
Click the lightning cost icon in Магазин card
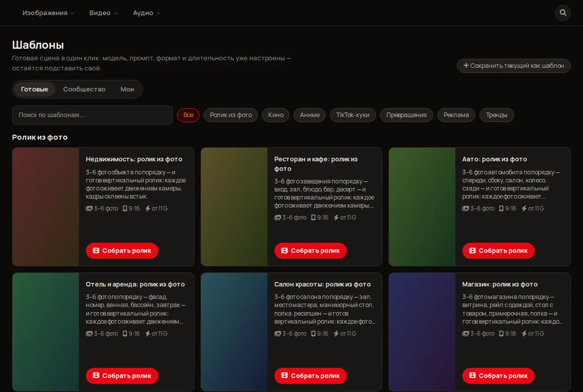(x=524, y=334)
